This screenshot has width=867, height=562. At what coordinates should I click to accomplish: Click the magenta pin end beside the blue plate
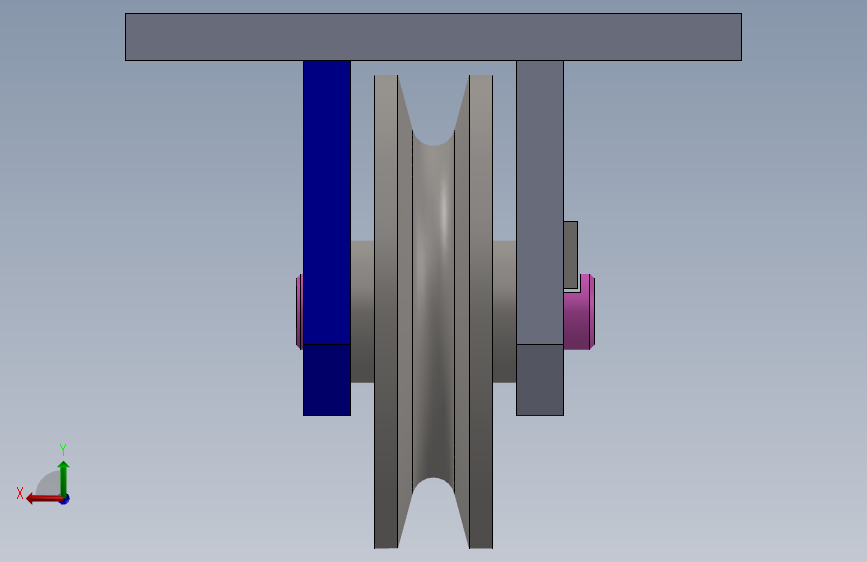tap(300, 311)
